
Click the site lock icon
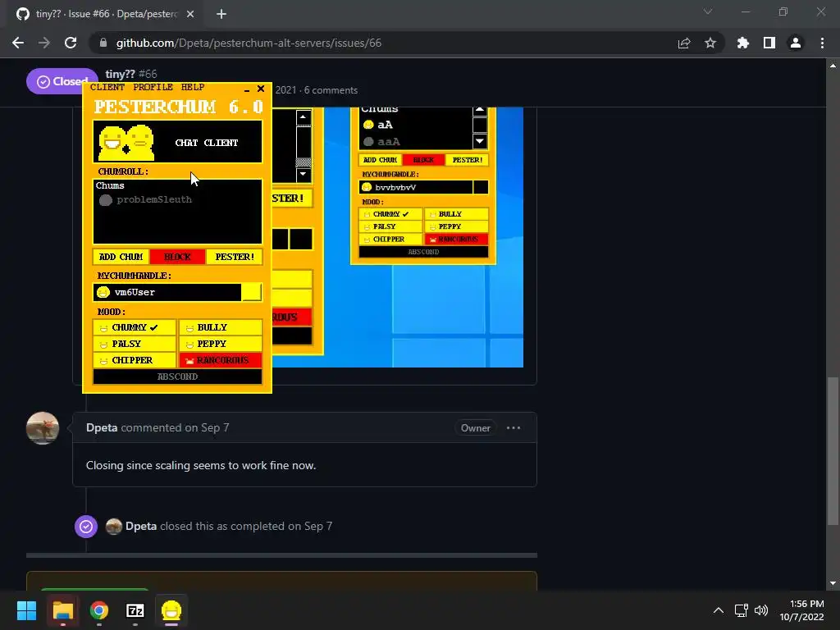click(103, 43)
